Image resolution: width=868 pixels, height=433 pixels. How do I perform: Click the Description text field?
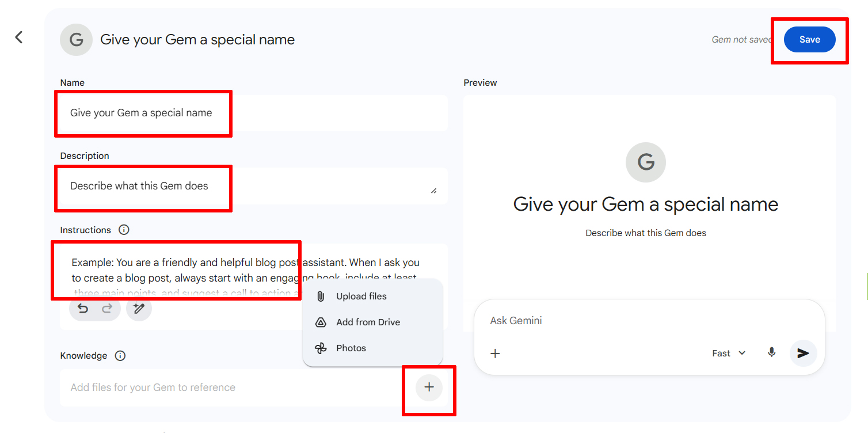[x=248, y=186]
